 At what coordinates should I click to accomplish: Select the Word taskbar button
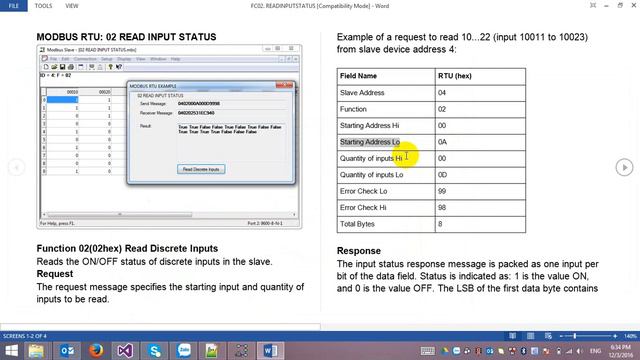point(271,351)
